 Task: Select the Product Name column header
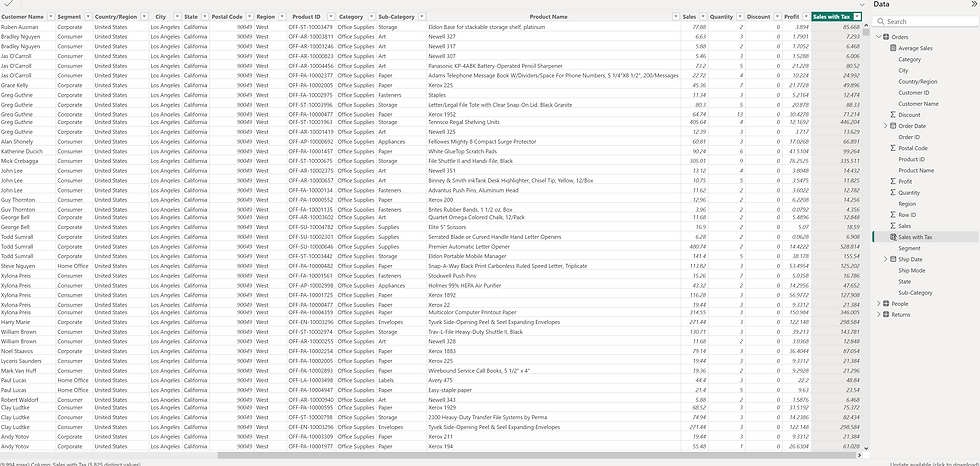pyautogui.click(x=549, y=17)
